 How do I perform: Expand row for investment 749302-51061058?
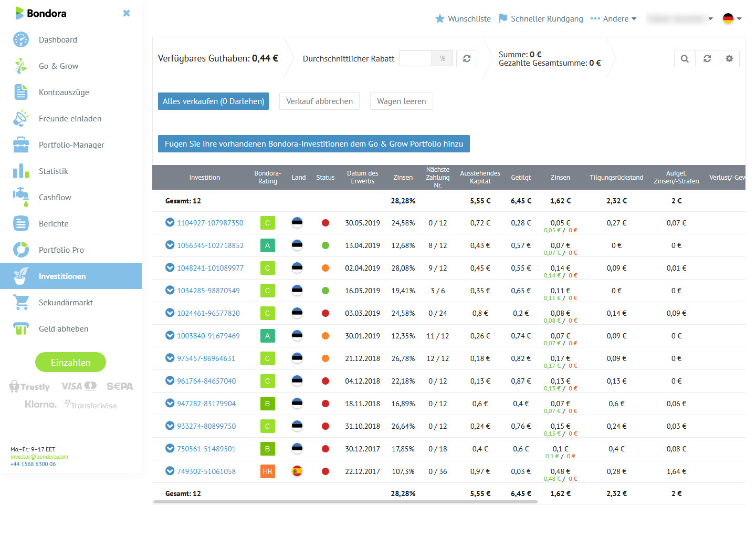(x=170, y=471)
